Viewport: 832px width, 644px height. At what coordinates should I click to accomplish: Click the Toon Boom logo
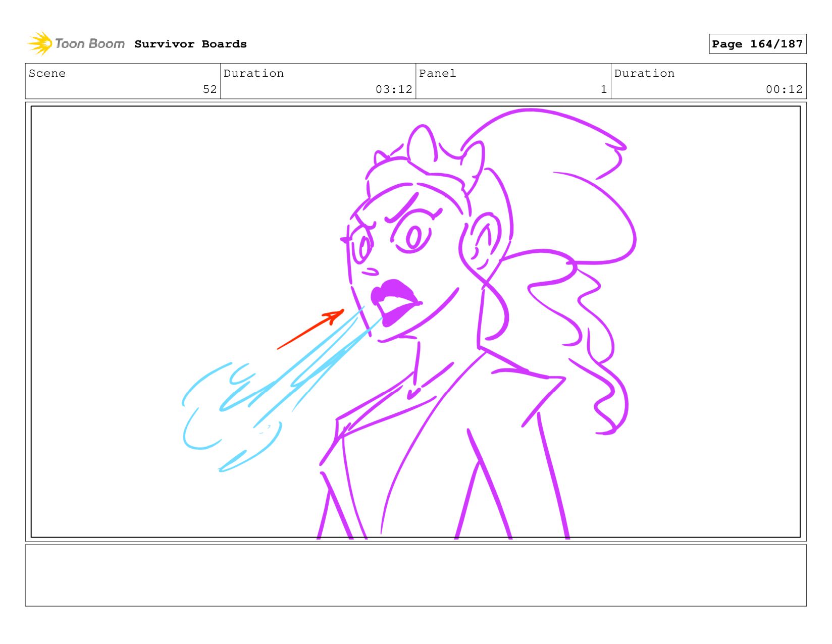(76, 43)
